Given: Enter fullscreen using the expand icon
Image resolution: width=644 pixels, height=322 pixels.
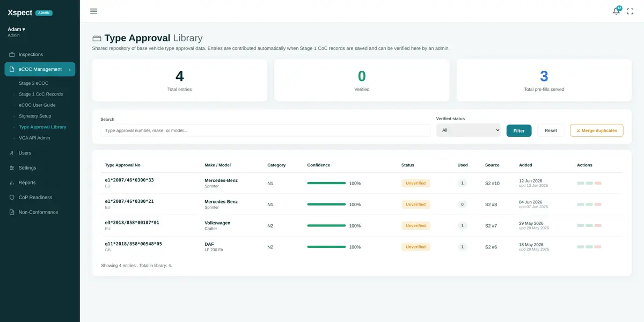Looking at the screenshot, I should [630, 11].
